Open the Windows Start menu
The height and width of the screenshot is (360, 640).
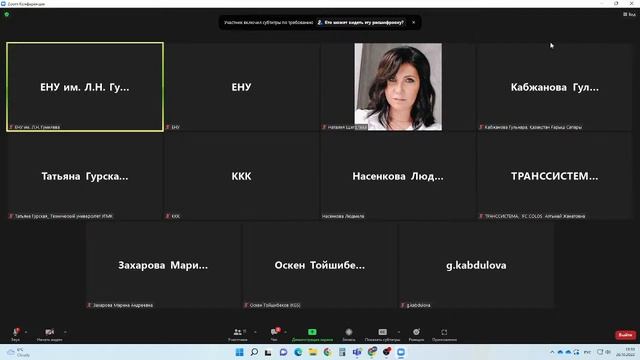coord(240,352)
